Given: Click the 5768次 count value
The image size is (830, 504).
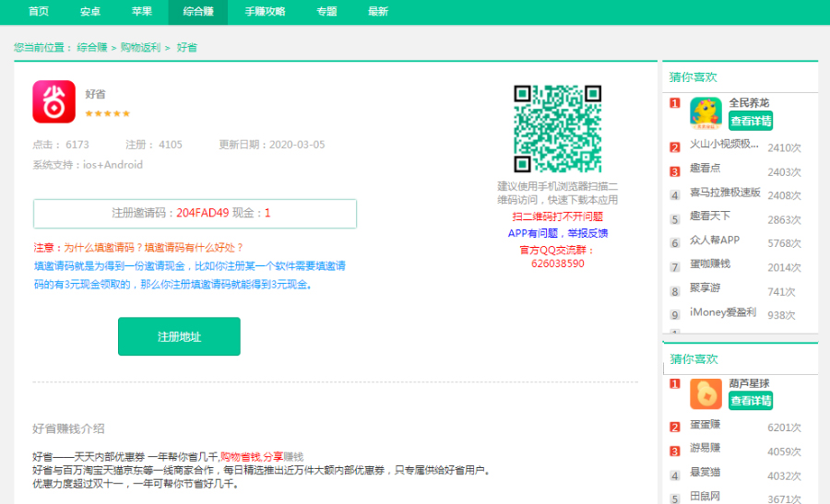Looking at the screenshot, I should (784, 243).
